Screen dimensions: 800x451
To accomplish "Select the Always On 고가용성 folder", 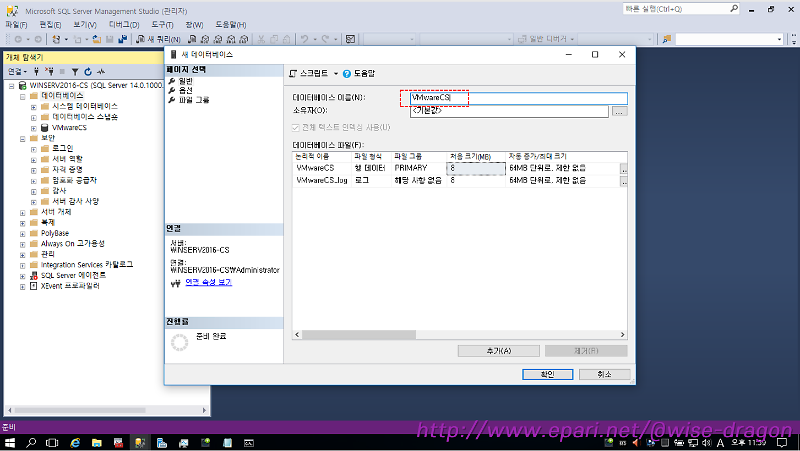I will (72, 244).
